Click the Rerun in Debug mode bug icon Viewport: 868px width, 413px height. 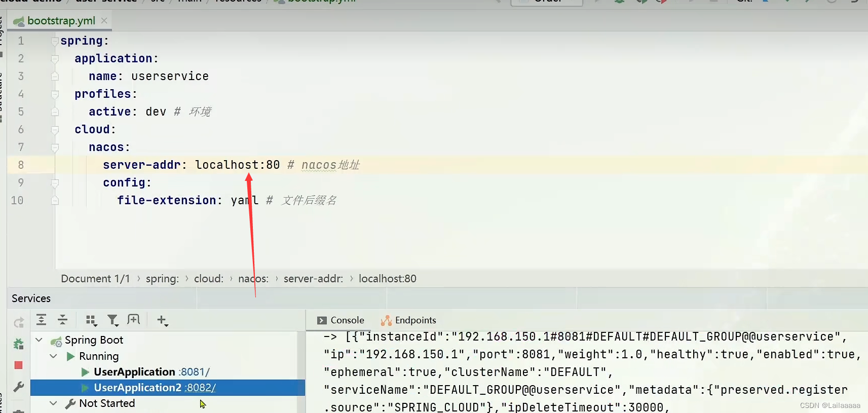point(19,344)
